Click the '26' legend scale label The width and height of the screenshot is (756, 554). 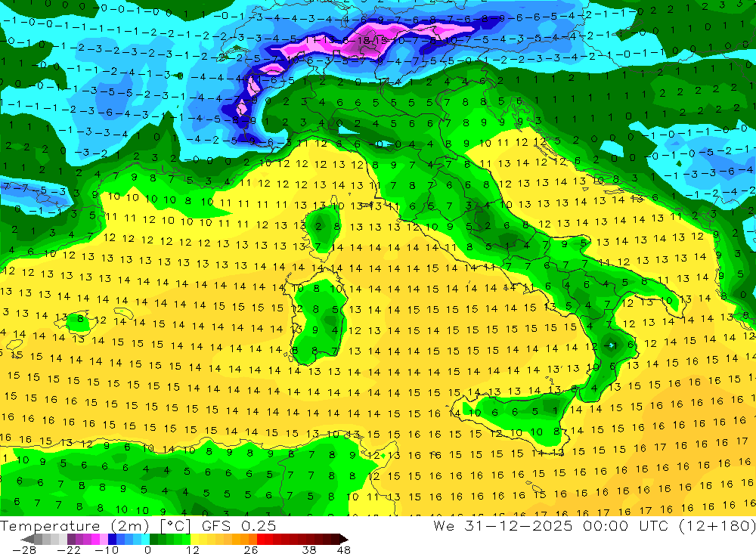251,549
